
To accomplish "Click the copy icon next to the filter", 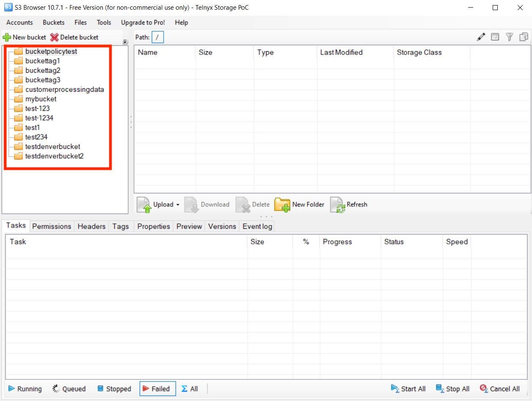I will [x=524, y=37].
